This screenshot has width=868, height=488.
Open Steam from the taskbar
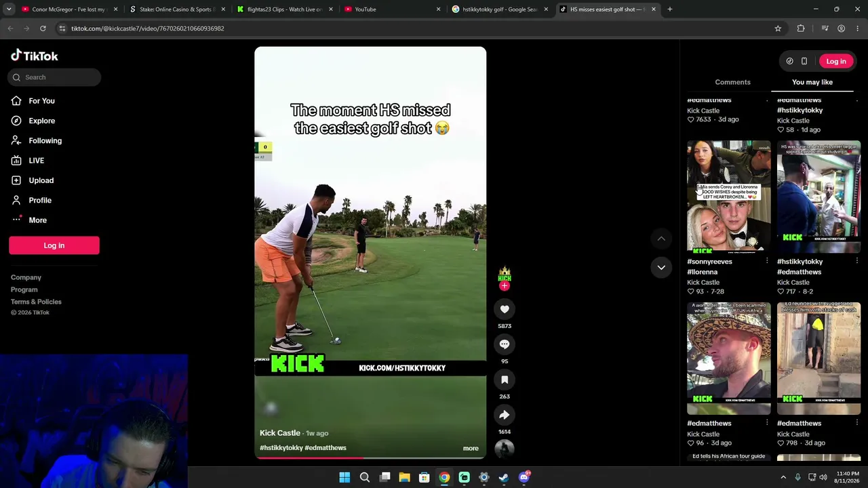tap(504, 477)
